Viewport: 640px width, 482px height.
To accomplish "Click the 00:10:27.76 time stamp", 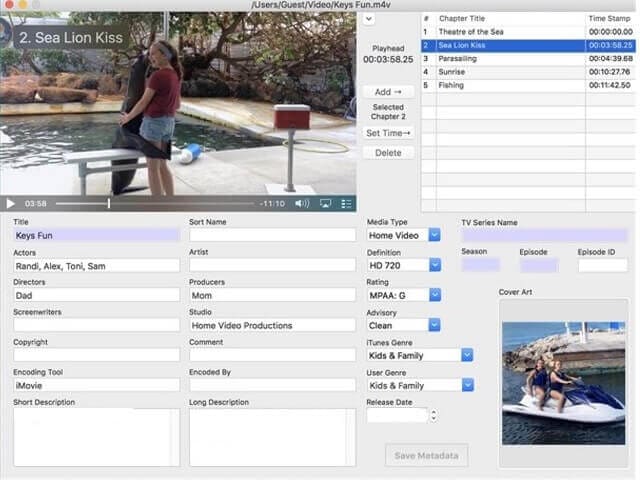I will (609, 72).
